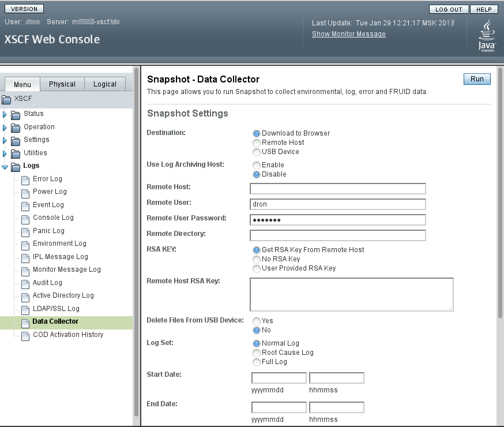Focus the Start Date hhmmss field

click(x=337, y=378)
